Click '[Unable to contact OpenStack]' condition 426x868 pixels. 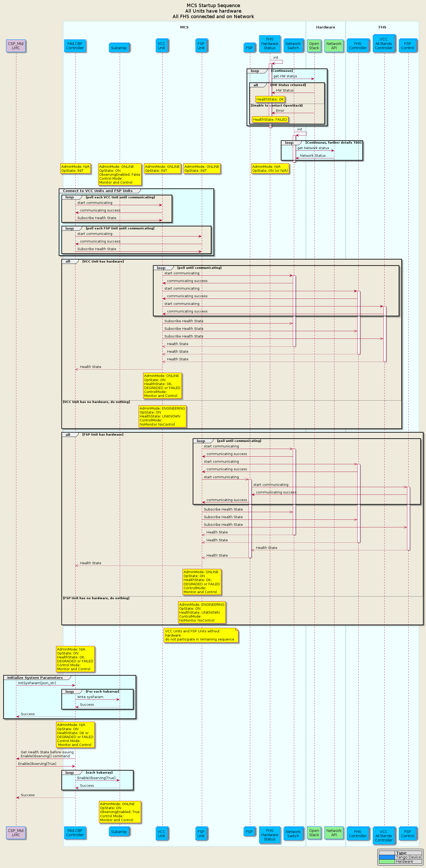(x=277, y=105)
